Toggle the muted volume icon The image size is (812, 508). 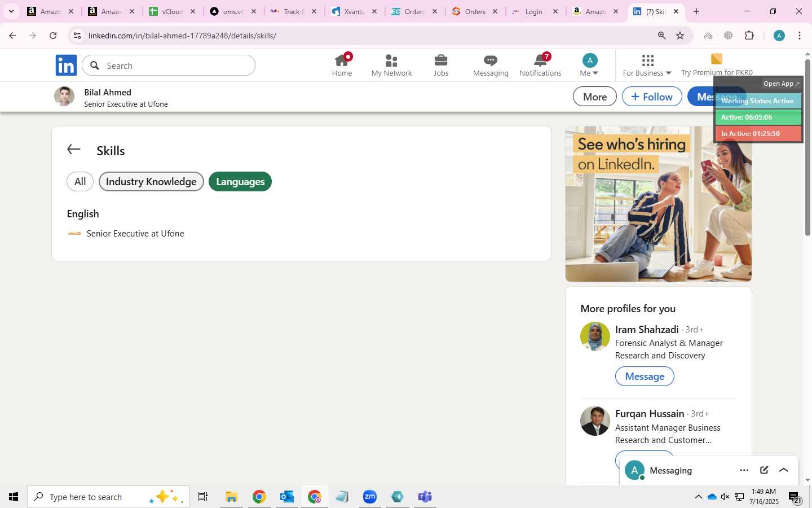click(725, 497)
